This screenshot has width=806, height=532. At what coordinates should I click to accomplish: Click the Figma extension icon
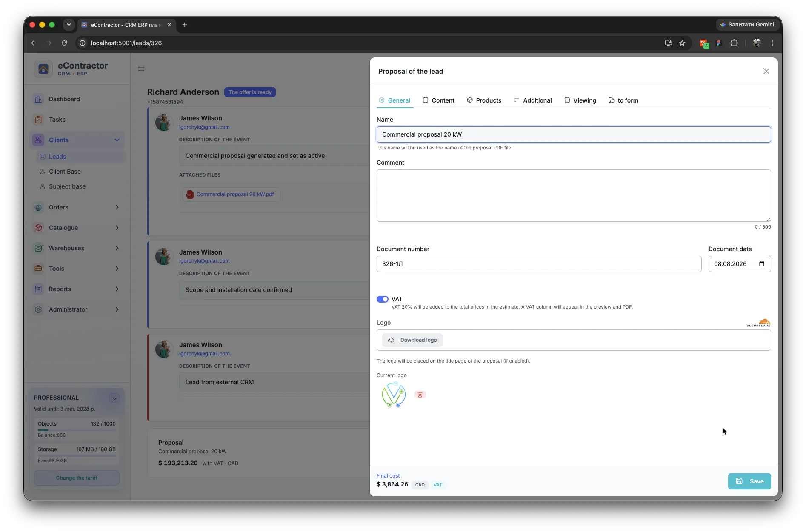[719, 43]
